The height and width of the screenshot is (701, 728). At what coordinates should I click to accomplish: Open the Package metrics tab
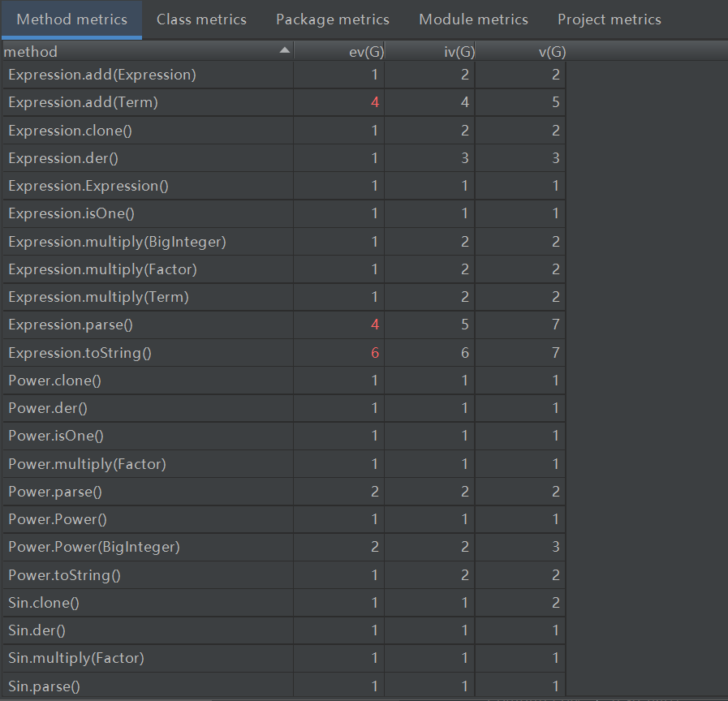pos(333,19)
